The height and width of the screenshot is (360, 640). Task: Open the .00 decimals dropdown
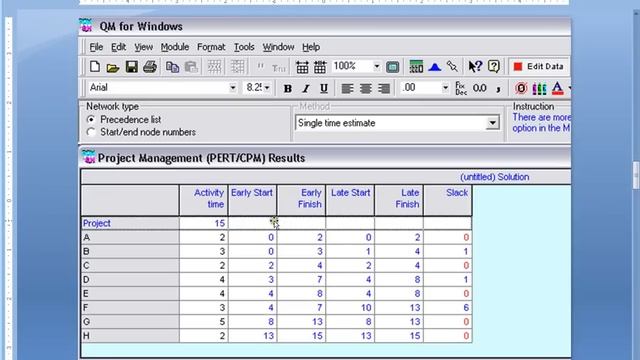445,88
